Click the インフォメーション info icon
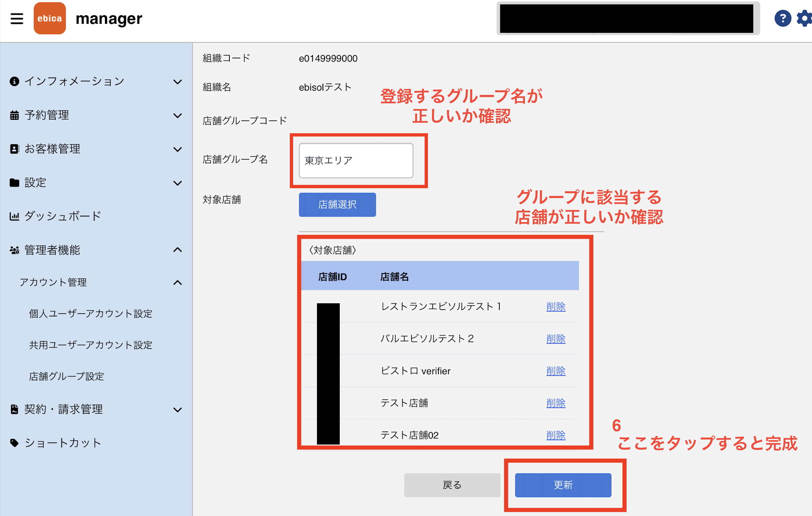The width and height of the screenshot is (812, 516). click(x=14, y=81)
